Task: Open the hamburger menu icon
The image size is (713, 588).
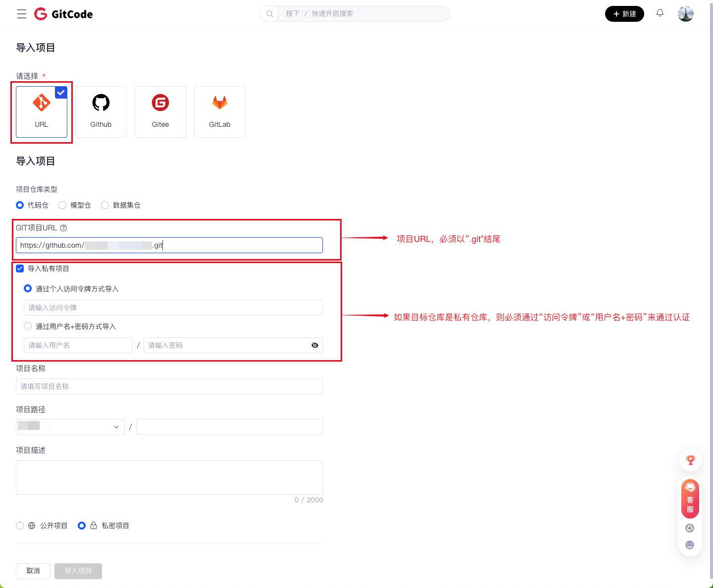Action: (x=22, y=14)
